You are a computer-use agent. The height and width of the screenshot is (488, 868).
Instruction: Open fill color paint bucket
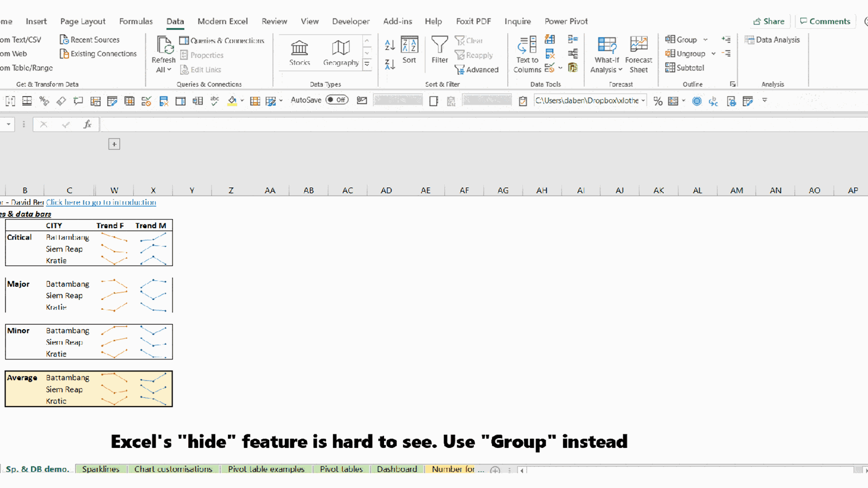point(232,101)
